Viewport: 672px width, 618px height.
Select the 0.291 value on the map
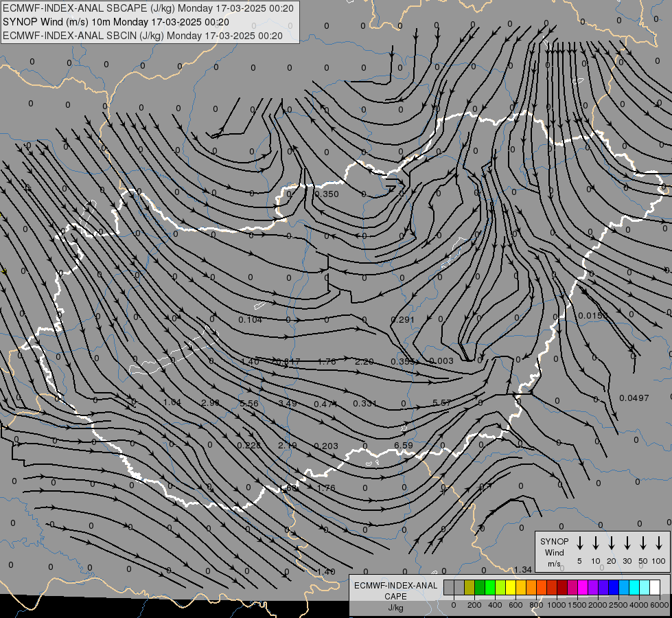coord(403,319)
